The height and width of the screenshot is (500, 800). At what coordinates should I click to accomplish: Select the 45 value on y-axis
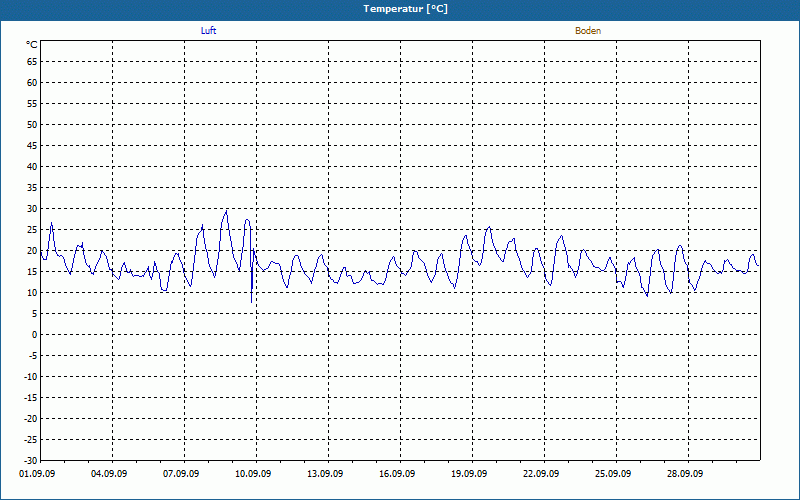click(32, 145)
